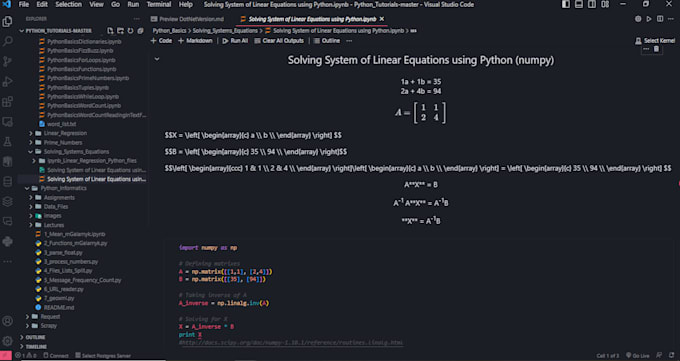Click Select Postgres Server in status bar

pos(103,356)
